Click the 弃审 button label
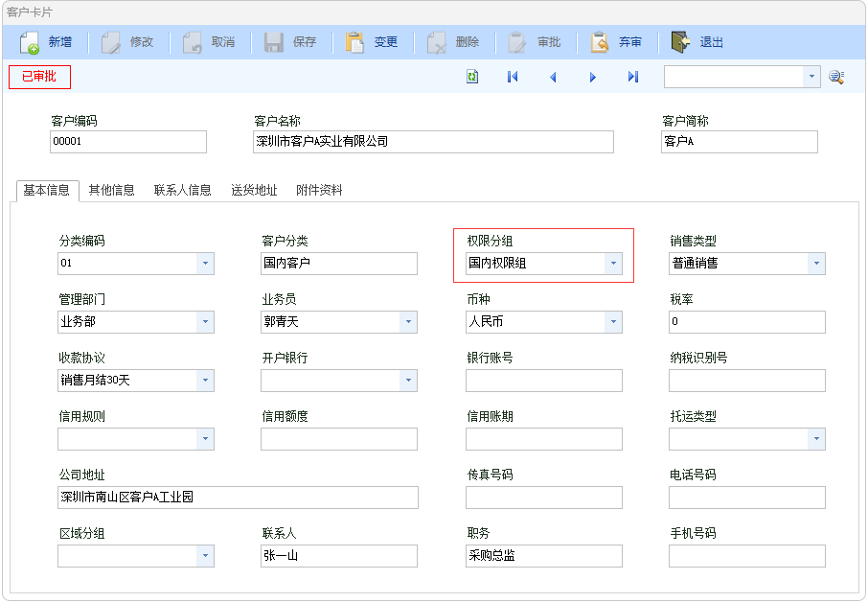Image resolution: width=868 pixels, height=603 pixels. pos(630,42)
